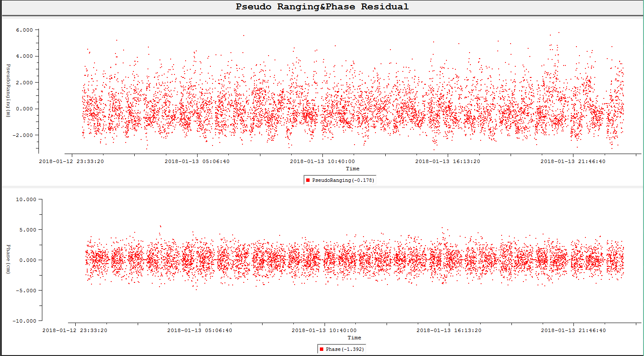644x356 pixels.
Task: Select top chart's 2018-01-12 23:33:20 time tick
Action: coord(71,162)
